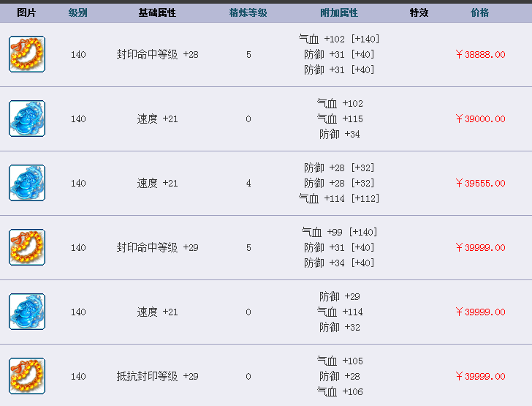Viewport: 532px width, 406px height.
Task: Click the 图片 column header
Action: tap(26, 13)
